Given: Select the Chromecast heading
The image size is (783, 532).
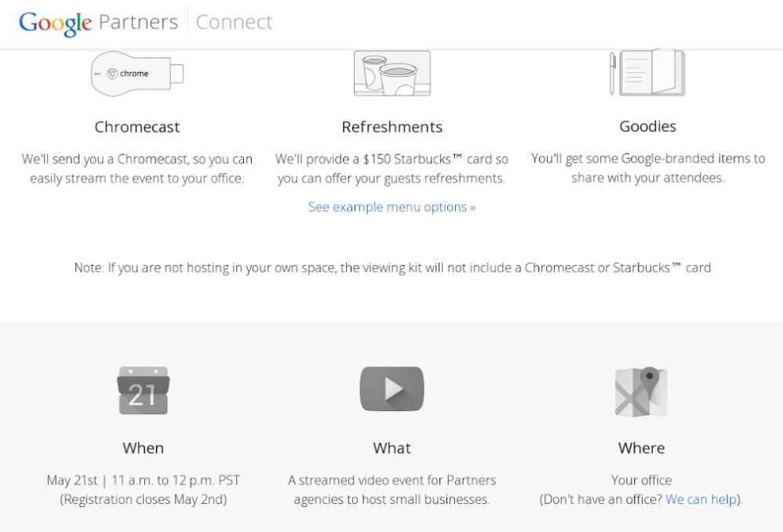Looking at the screenshot, I should (137, 127).
